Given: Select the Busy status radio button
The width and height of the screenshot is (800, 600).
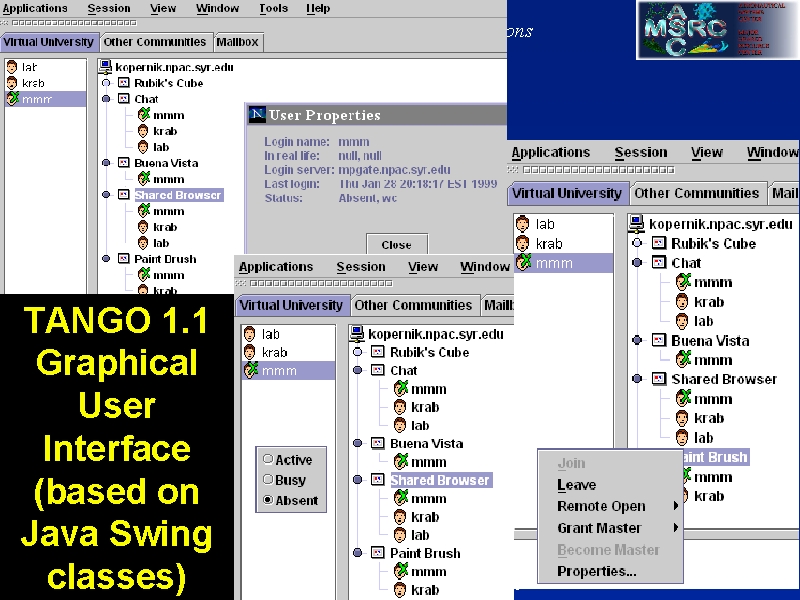Looking at the screenshot, I should [x=268, y=480].
